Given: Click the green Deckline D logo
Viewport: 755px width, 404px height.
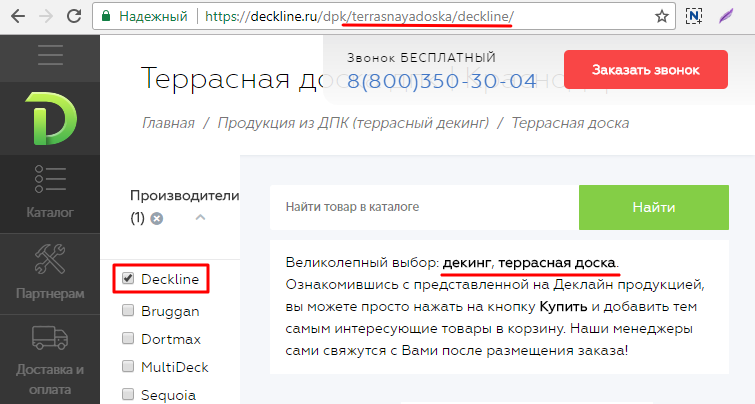Looking at the screenshot, I should coord(51,118).
